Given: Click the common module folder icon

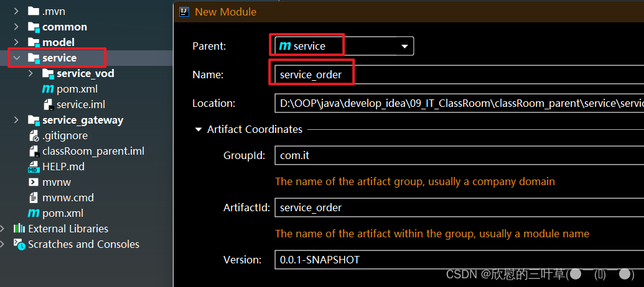Looking at the screenshot, I should [x=34, y=27].
